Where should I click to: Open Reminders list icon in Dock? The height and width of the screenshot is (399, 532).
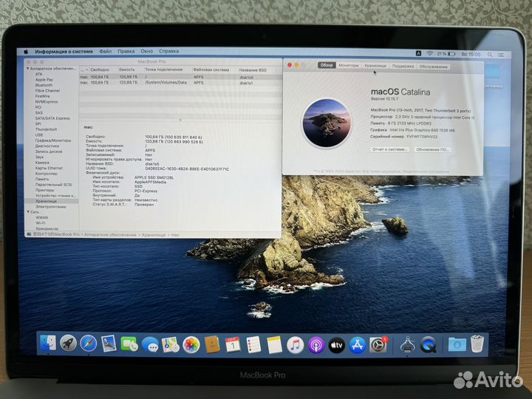pos(253,345)
